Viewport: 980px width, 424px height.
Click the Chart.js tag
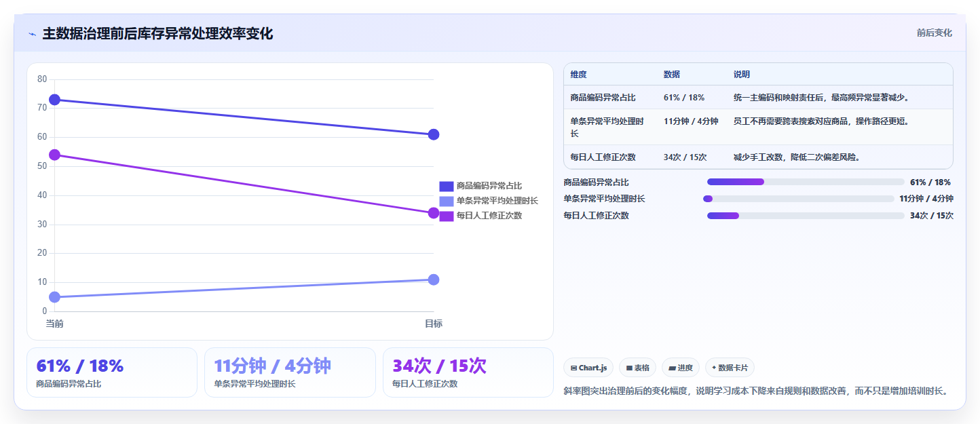coord(588,368)
